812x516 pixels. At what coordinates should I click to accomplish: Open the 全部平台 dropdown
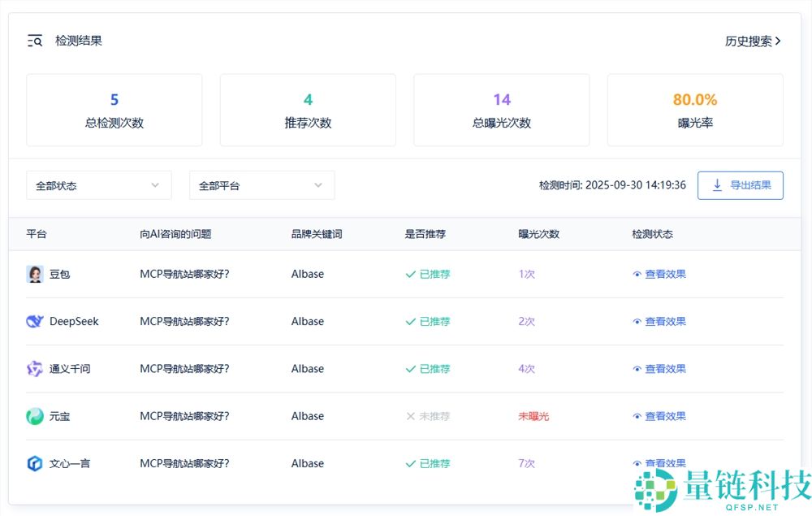261,185
